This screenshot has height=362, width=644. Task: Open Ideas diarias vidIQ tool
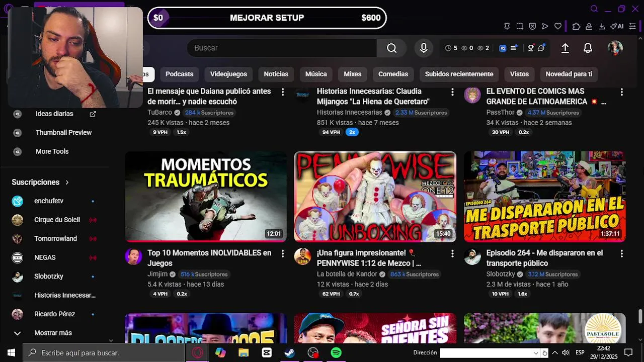pos(54,114)
